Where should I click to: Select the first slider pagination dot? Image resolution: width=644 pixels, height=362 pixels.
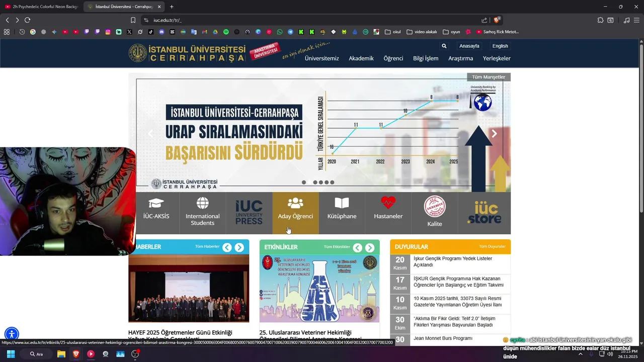[303, 183]
